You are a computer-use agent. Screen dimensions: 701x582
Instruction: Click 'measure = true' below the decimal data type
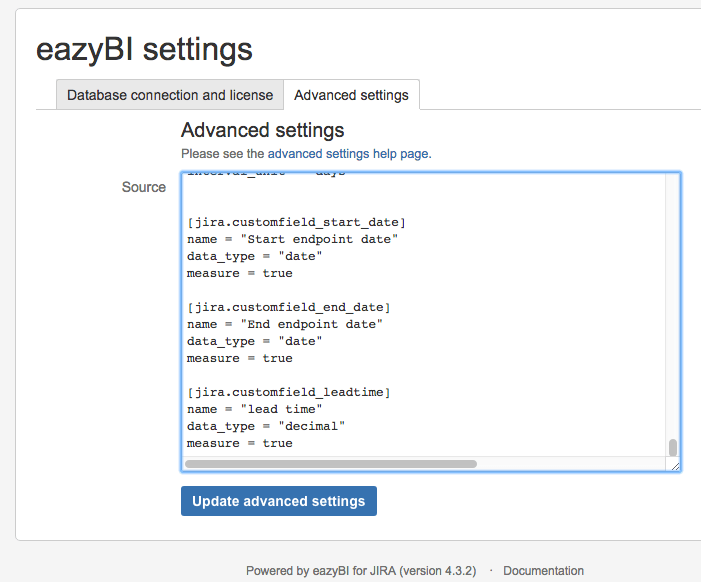[240, 443]
